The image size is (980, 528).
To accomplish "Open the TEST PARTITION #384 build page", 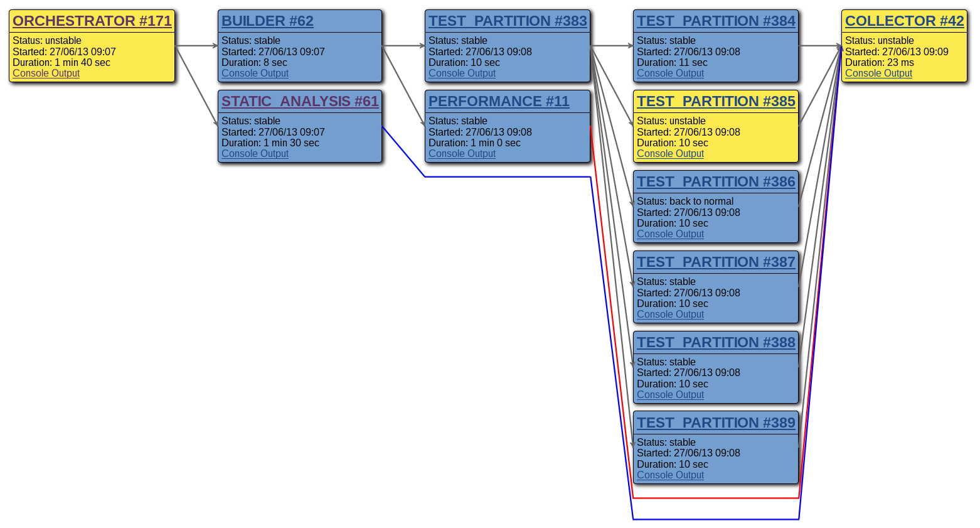I will [715, 21].
